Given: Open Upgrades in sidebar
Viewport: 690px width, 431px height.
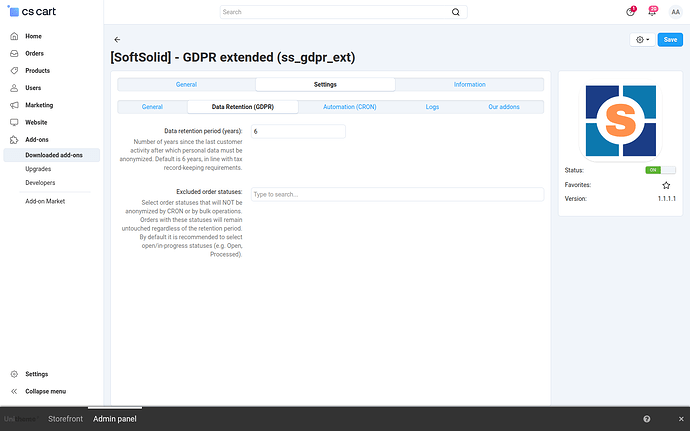Looking at the screenshot, I should [38, 169].
